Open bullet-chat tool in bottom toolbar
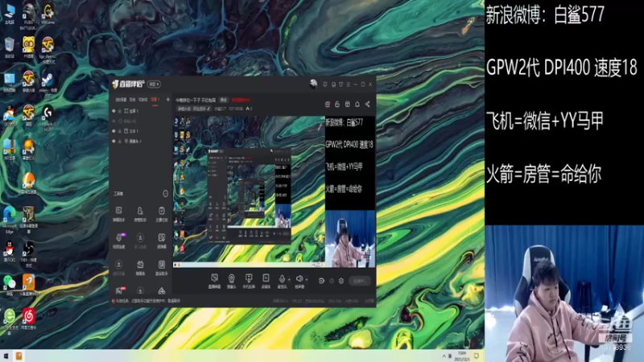The image size is (644, 362). click(x=214, y=281)
